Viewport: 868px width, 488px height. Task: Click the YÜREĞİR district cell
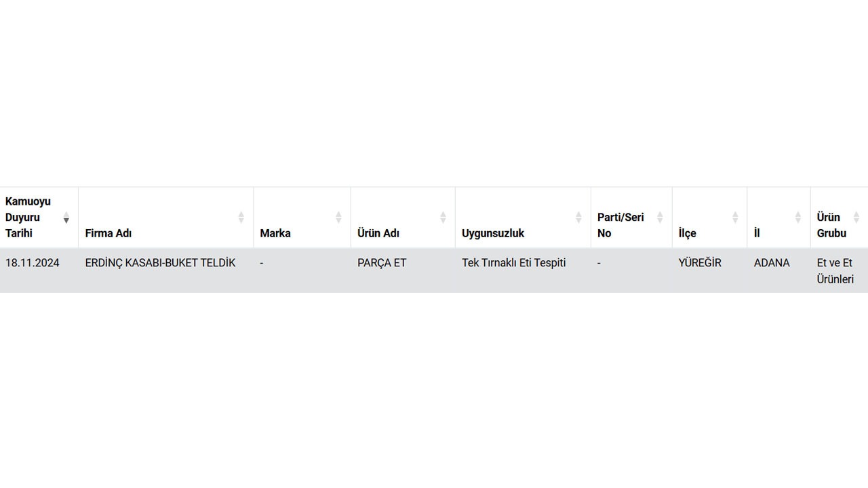[700, 263]
